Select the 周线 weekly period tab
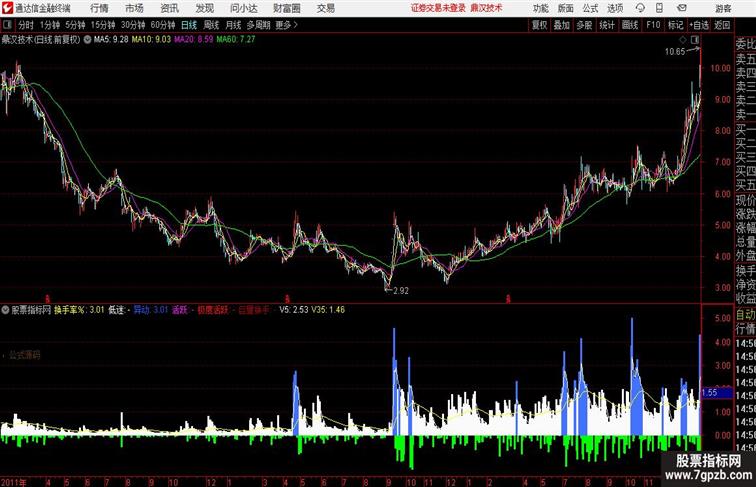756x487 pixels. tap(211, 25)
